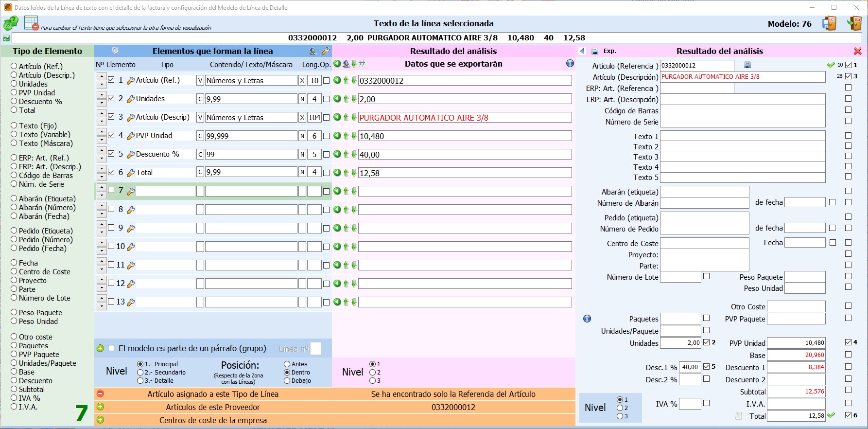Expand the 'Artículo asignado a este Tipo de Línea' bar
868x429 pixels.
[100, 393]
